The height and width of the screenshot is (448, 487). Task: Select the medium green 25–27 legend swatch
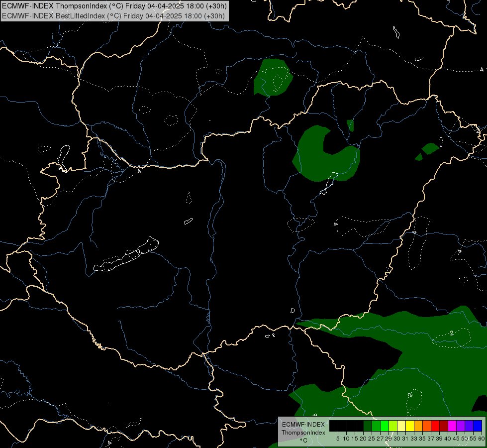tap(376, 426)
